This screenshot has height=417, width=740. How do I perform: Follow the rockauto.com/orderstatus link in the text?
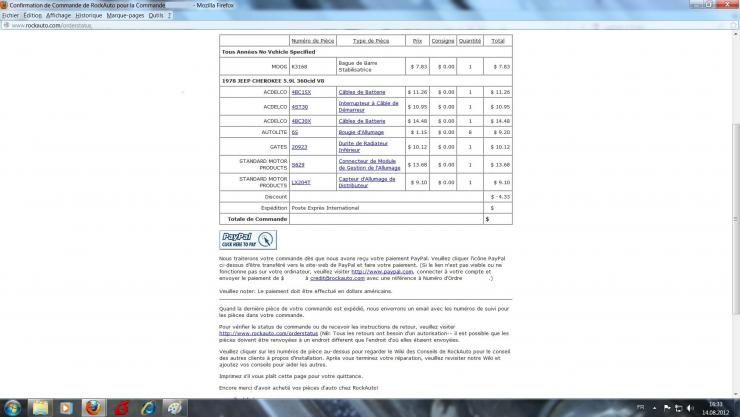[269, 334]
